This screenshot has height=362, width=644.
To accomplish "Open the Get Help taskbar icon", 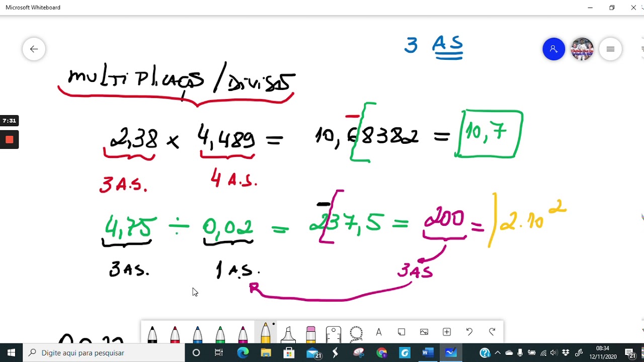I will click(x=485, y=352).
